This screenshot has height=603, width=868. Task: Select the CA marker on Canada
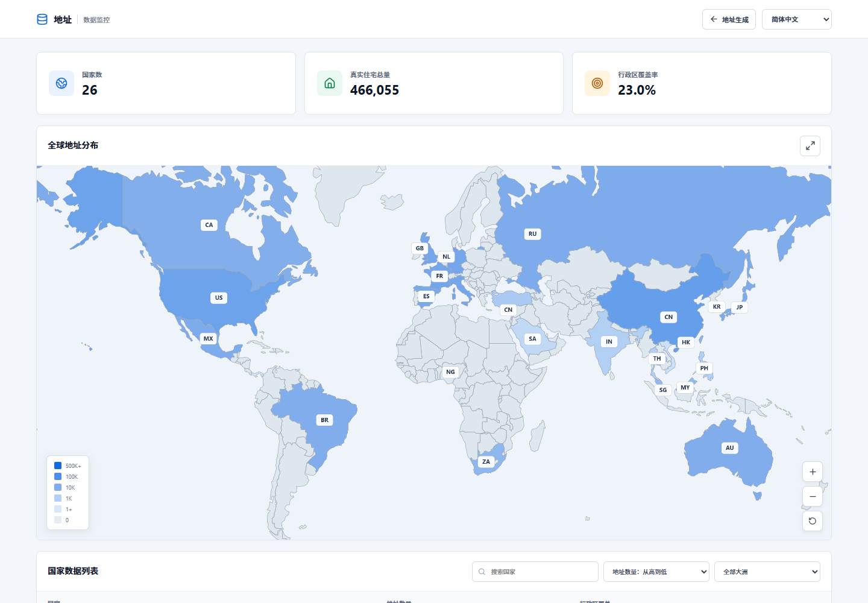[209, 225]
